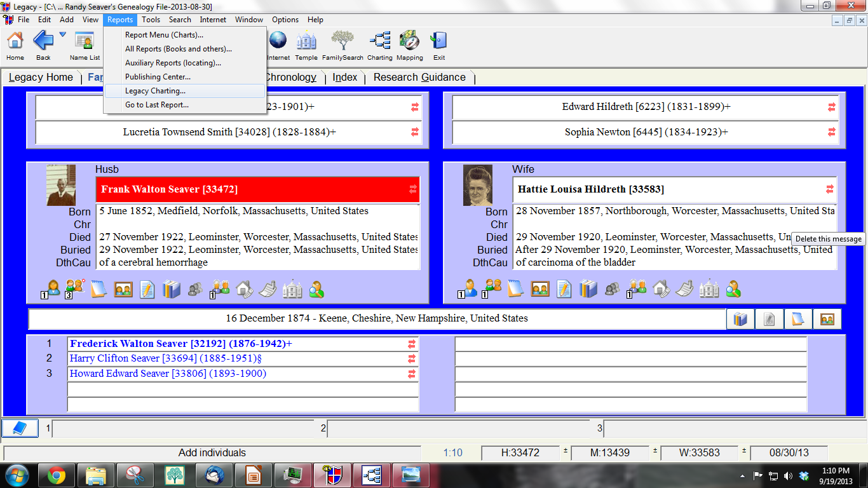Open the husband's picture gallery icon
868x488 pixels.
pyautogui.click(x=123, y=289)
